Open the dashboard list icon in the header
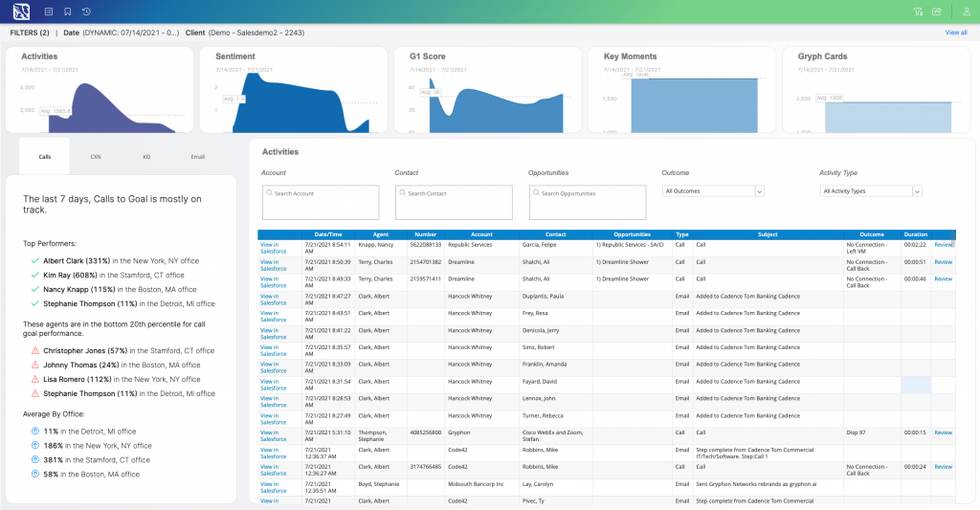The image size is (980, 510). 49,11
